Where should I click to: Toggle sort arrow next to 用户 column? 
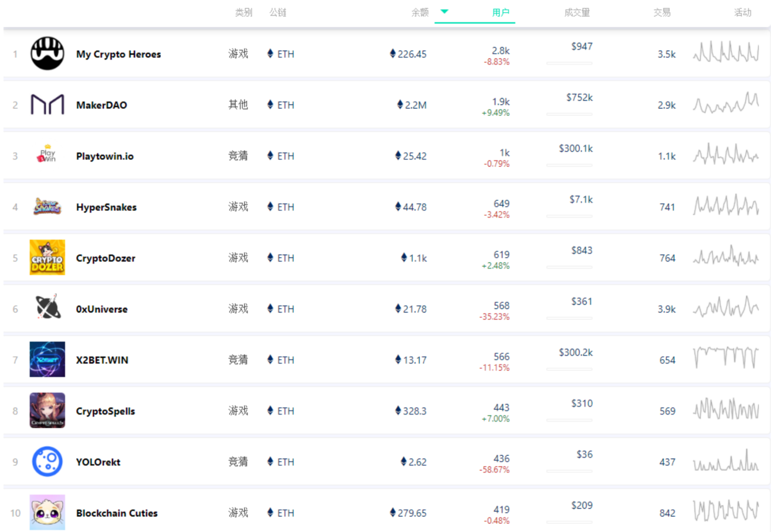pos(444,12)
